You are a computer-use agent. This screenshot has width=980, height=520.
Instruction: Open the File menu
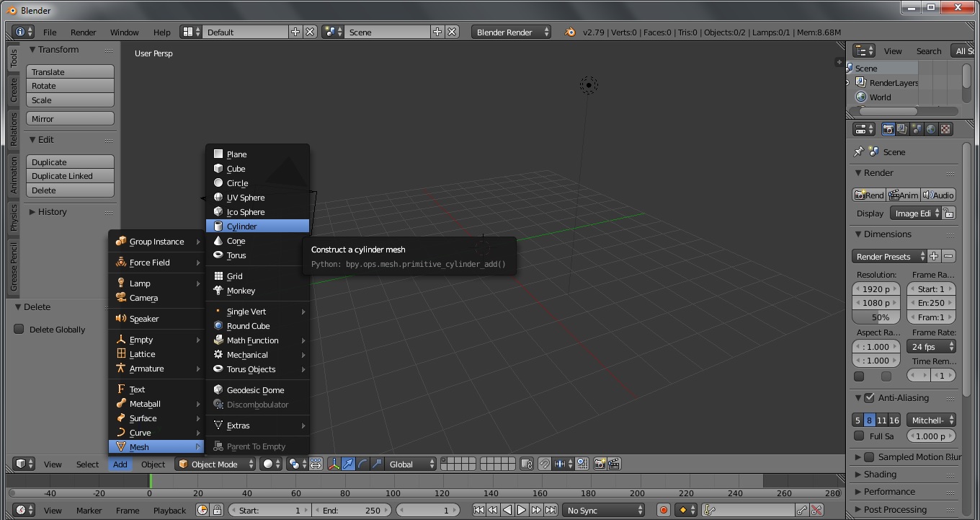click(50, 32)
